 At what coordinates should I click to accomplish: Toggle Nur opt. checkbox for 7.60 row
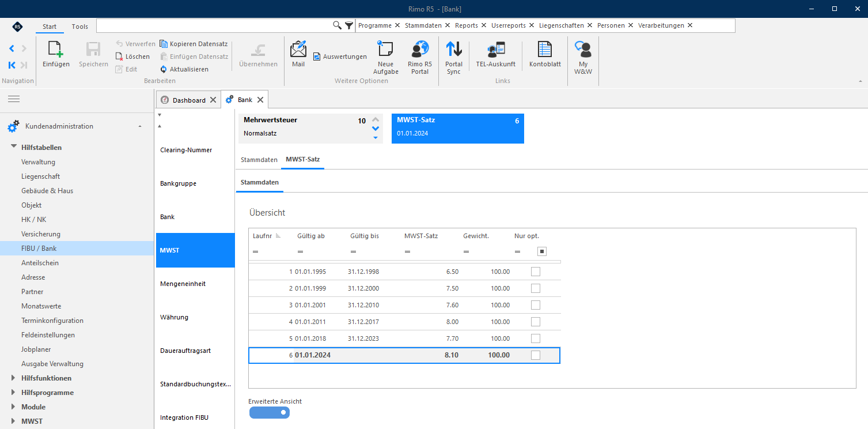pyautogui.click(x=536, y=305)
